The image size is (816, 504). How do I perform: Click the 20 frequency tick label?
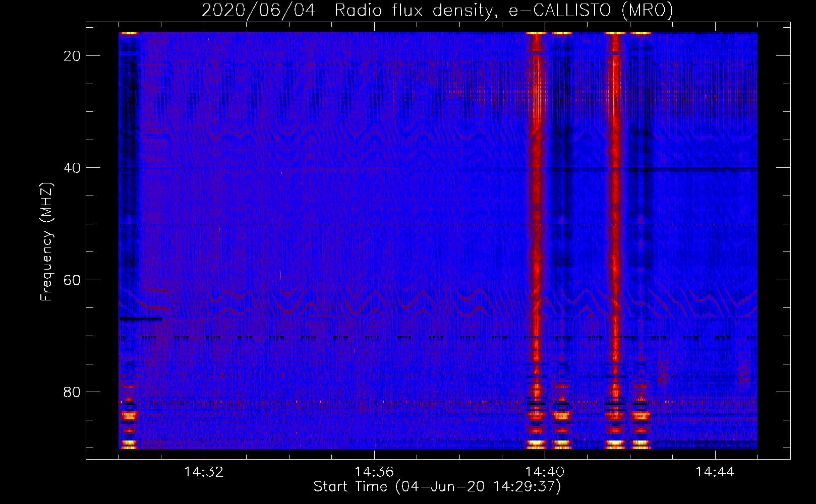73,55
